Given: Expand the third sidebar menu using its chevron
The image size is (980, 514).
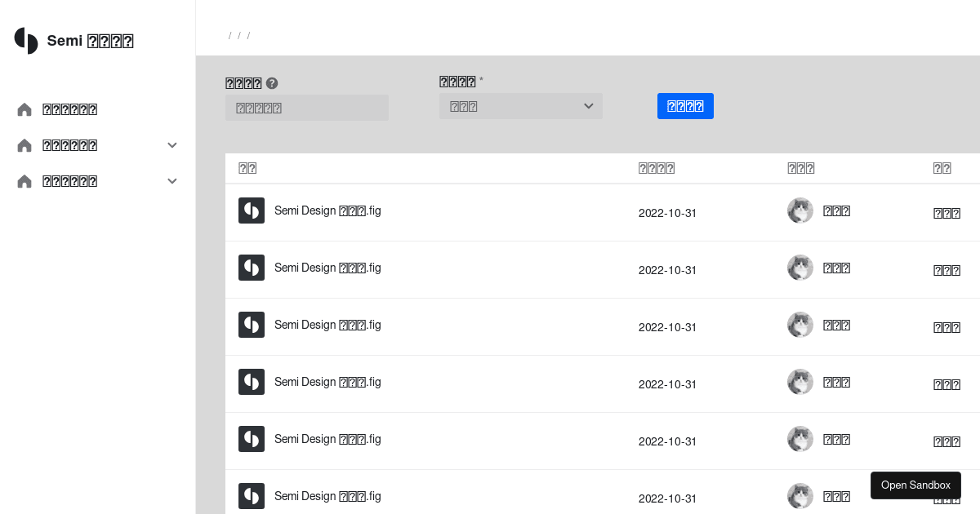Looking at the screenshot, I should pyautogui.click(x=172, y=181).
